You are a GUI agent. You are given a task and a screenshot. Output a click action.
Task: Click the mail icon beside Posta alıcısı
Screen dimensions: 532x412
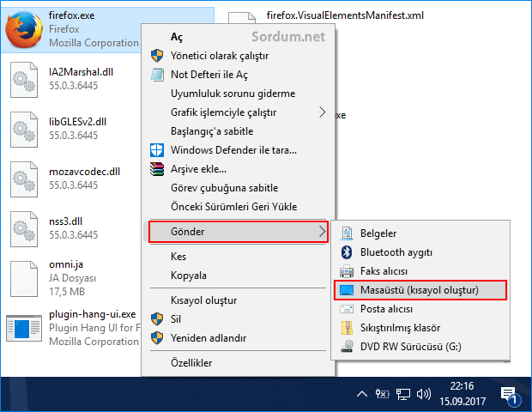(347, 309)
